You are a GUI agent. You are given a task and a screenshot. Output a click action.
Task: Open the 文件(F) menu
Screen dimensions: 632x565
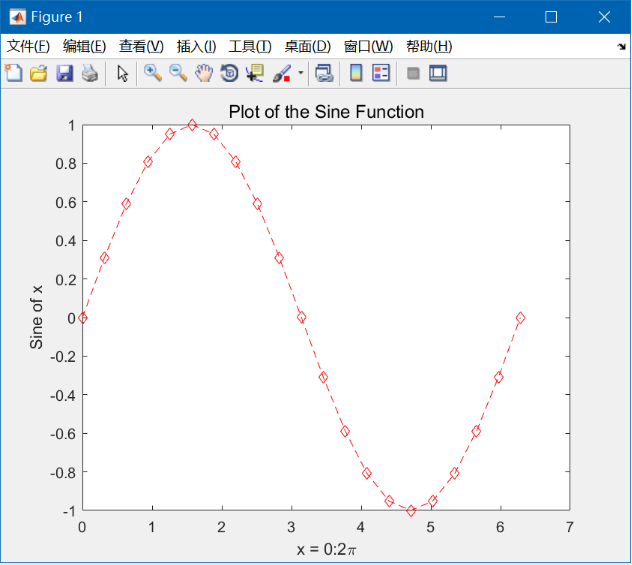pos(28,46)
